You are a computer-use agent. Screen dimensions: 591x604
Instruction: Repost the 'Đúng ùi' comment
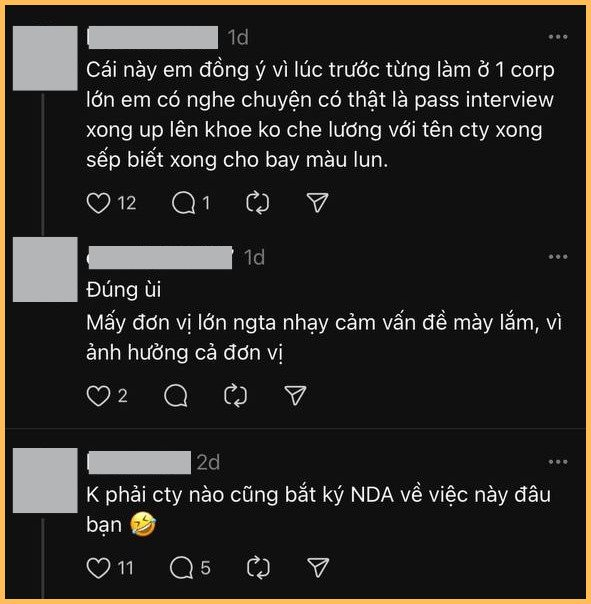(x=235, y=396)
